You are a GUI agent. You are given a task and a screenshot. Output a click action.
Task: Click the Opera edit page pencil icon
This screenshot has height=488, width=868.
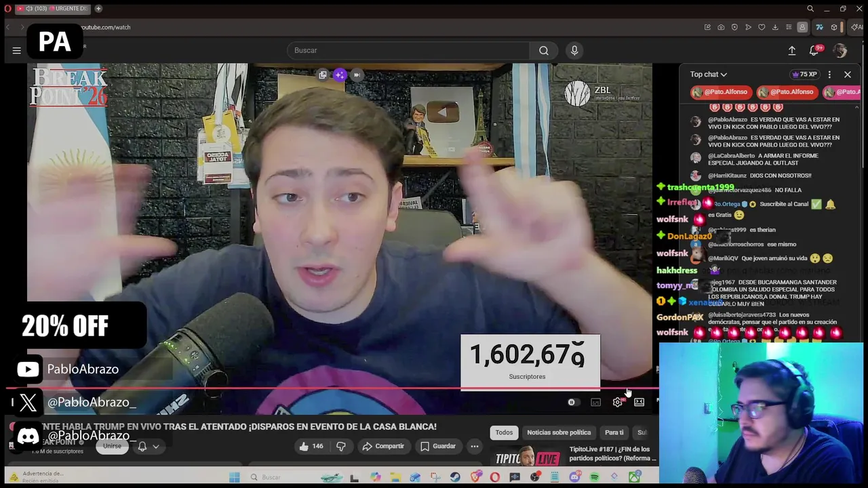click(707, 27)
